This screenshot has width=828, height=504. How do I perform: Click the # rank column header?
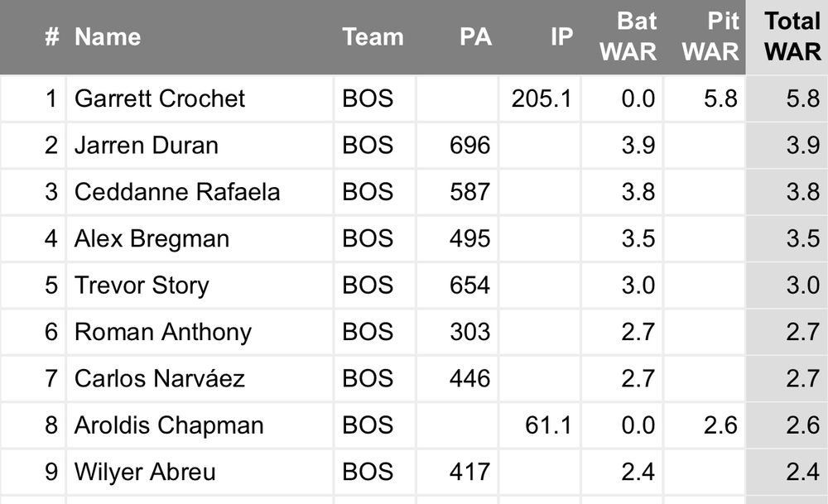pos(51,37)
